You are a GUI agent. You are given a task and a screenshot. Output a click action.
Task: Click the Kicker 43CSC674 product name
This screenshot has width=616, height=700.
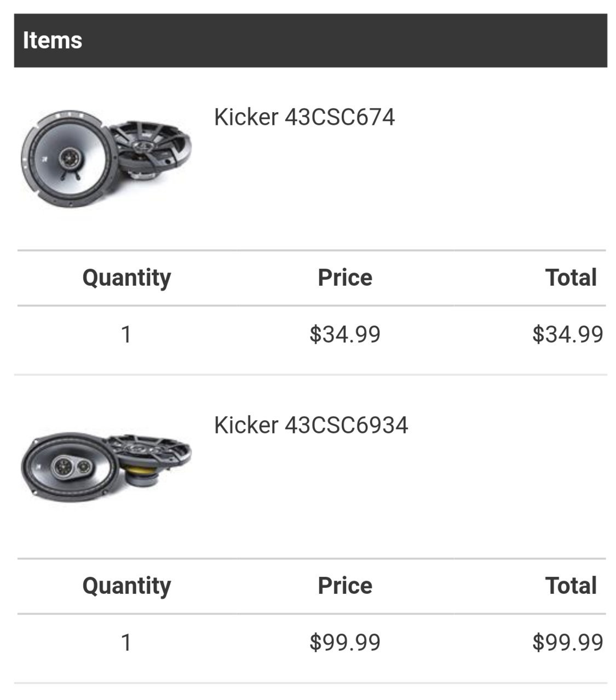pyautogui.click(x=304, y=117)
